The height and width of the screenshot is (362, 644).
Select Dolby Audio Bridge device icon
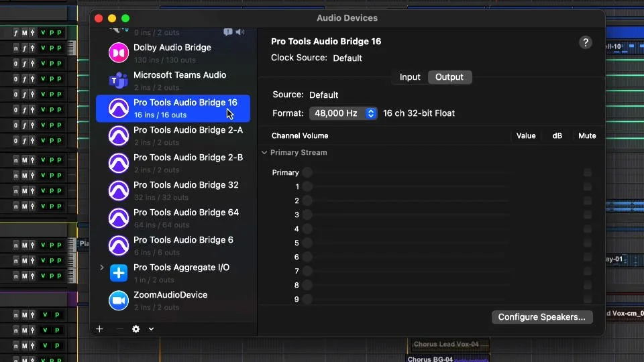click(x=119, y=53)
